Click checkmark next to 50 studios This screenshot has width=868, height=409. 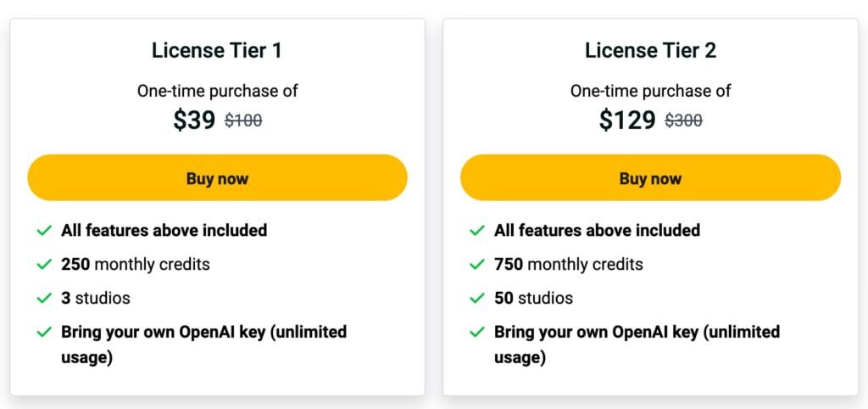[476, 298]
